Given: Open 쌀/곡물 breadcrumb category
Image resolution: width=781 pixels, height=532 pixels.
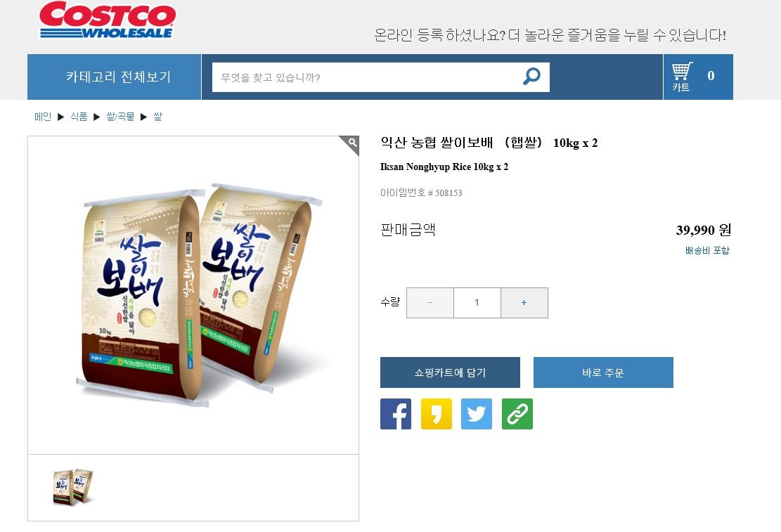Looking at the screenshot, I should pos(120,117).
